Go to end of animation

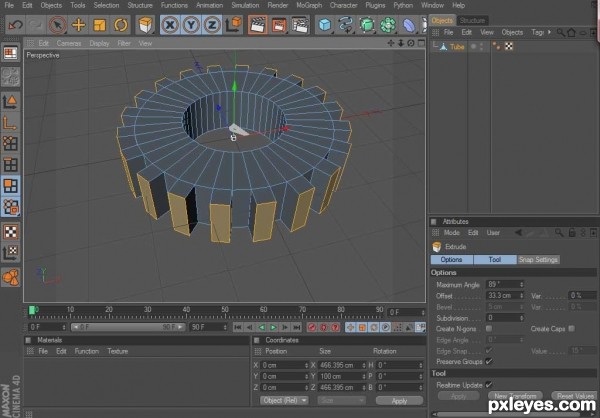click(x=297, y=327)
